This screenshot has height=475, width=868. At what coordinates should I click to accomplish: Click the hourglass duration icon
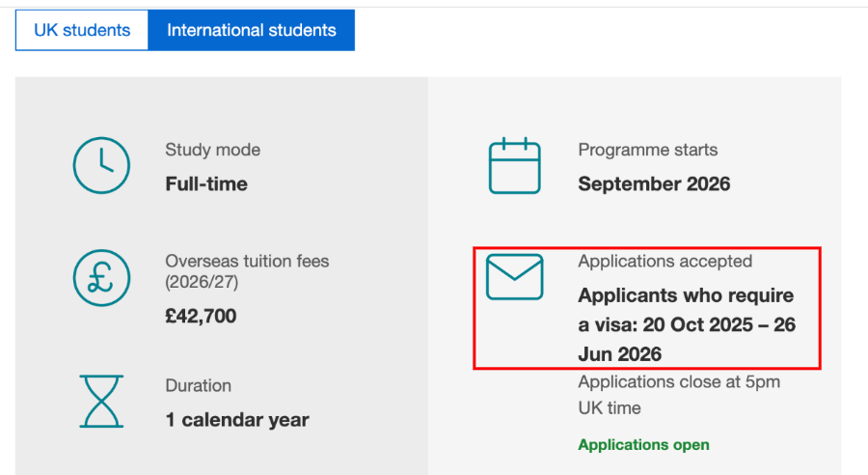tap(101, 402)
